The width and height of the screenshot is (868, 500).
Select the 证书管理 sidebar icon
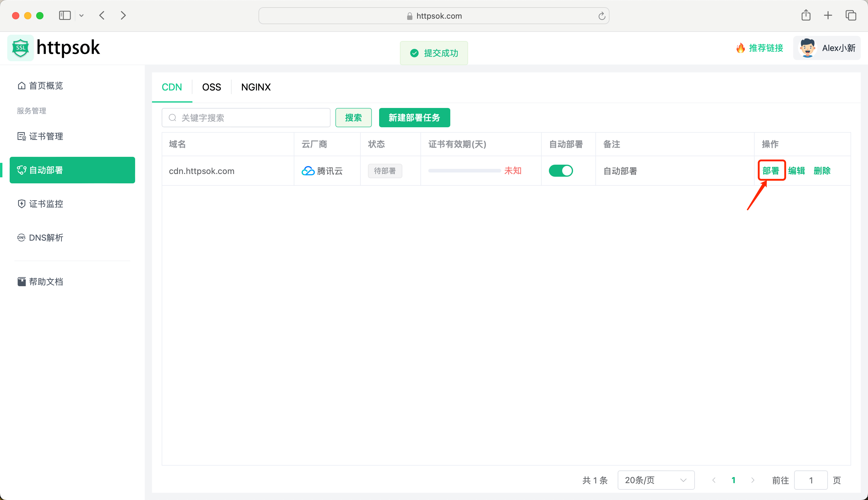[21, 136]
